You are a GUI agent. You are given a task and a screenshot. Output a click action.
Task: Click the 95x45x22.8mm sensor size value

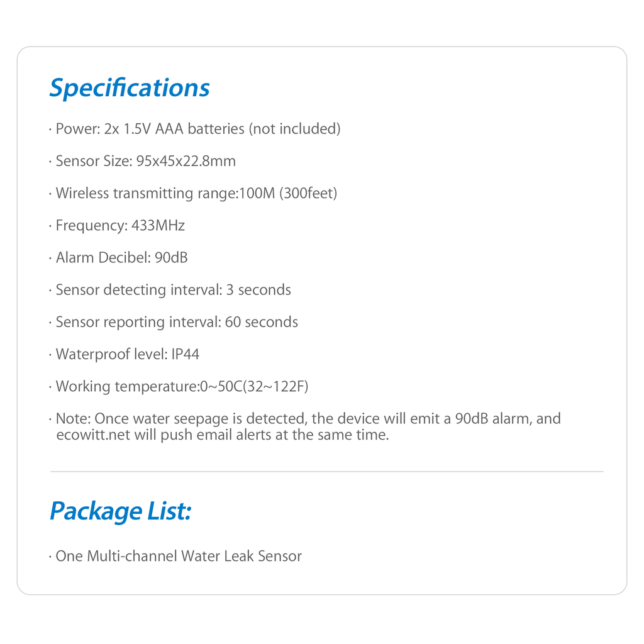[186, 161]
